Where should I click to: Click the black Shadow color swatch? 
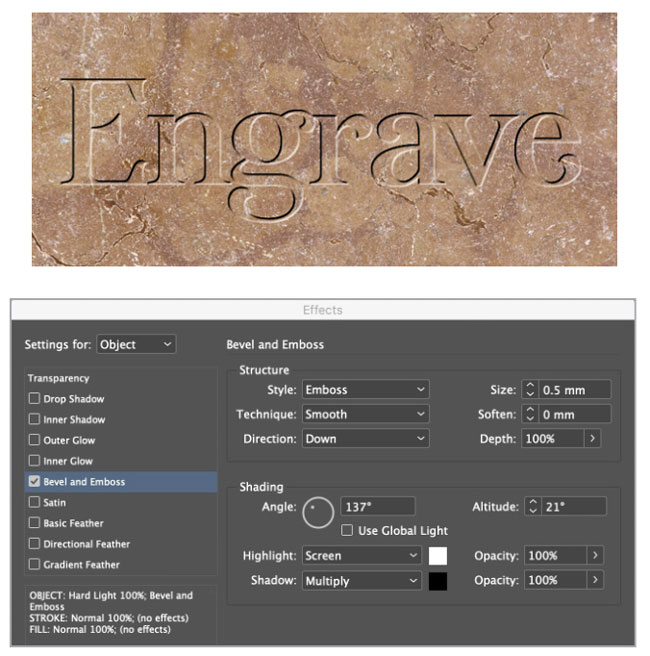438,581
